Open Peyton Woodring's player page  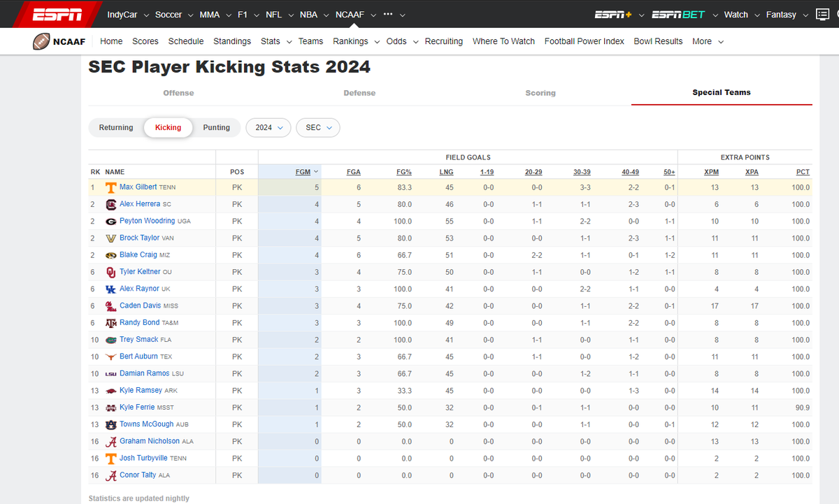coord(148,221)
